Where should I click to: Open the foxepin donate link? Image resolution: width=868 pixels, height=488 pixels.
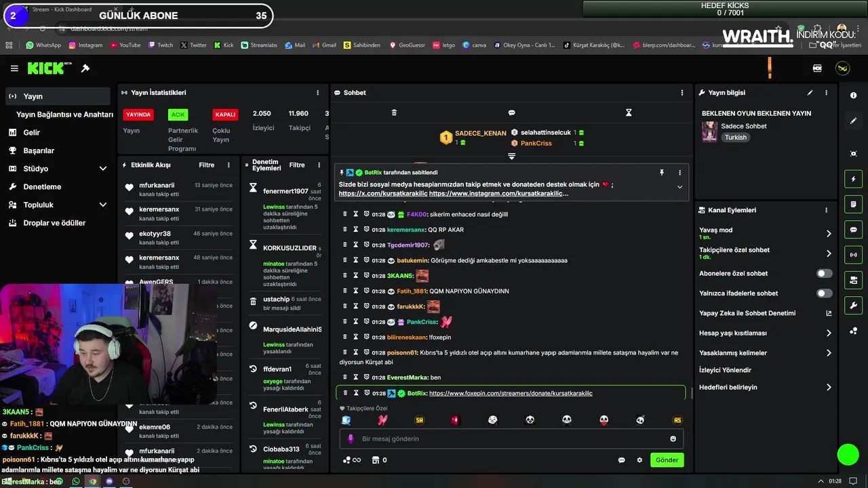pyautogui.click(x=511, y=393)
